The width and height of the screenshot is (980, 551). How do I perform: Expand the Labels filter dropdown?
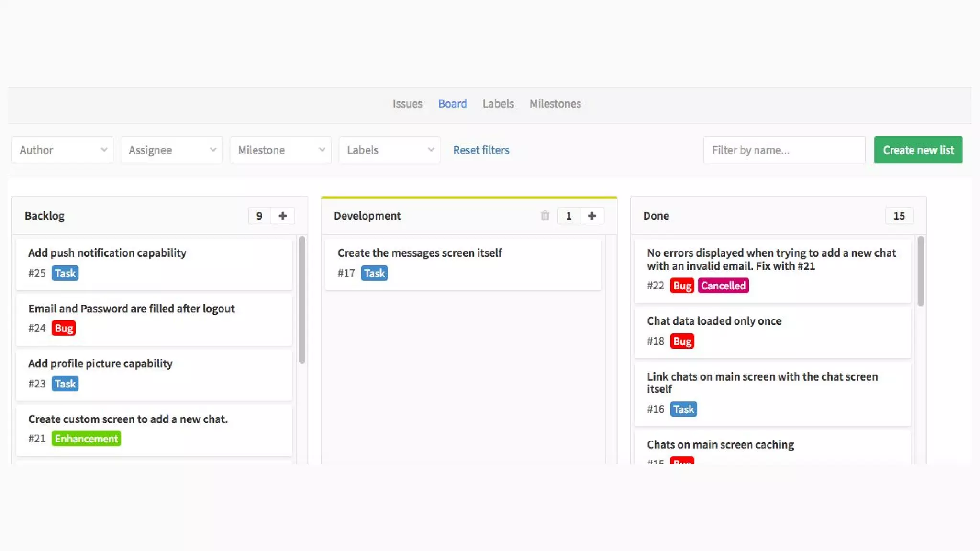(390, 150)
